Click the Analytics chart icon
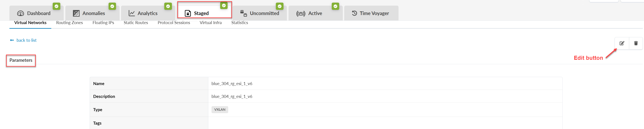Image resolution: width=644 pixels, height=129 pixels. [x=131, y=13]
